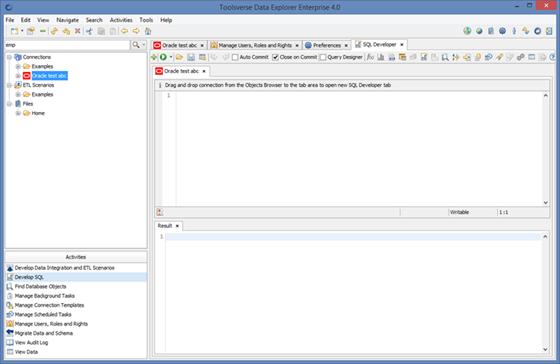The width and height of the screenshot is (560, 364).
Task: Expand the Home folder node
Action: click(x=18, y=113)
